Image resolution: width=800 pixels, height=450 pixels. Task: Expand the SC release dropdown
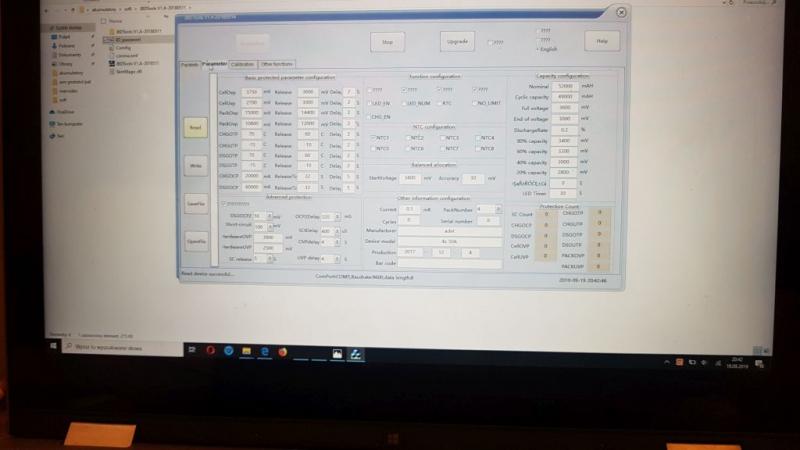coord(269,258)
